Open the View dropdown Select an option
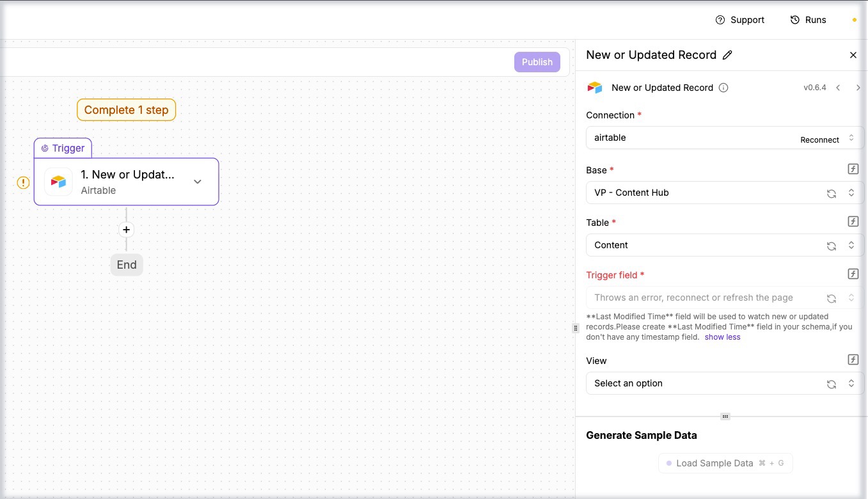The height and width of the screenshot is (499, 868). 704,383
